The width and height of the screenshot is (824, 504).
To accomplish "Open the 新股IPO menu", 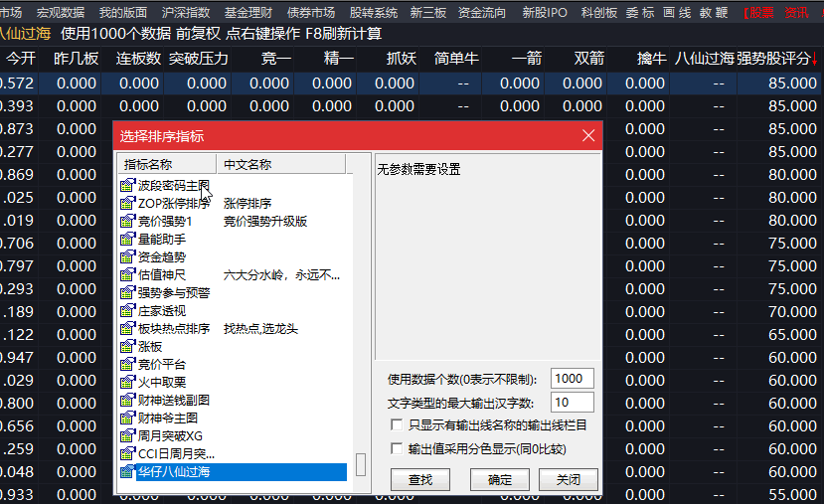I will 545,12.
